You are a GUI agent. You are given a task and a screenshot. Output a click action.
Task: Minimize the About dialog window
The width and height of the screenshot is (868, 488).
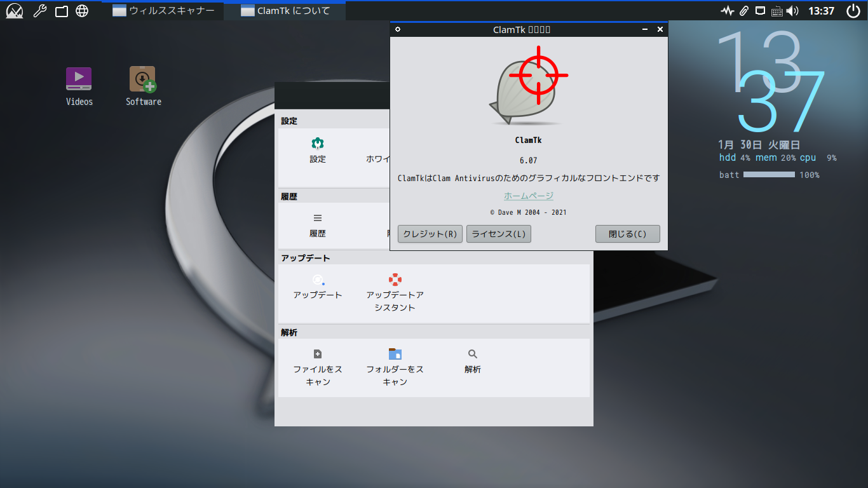645,29
